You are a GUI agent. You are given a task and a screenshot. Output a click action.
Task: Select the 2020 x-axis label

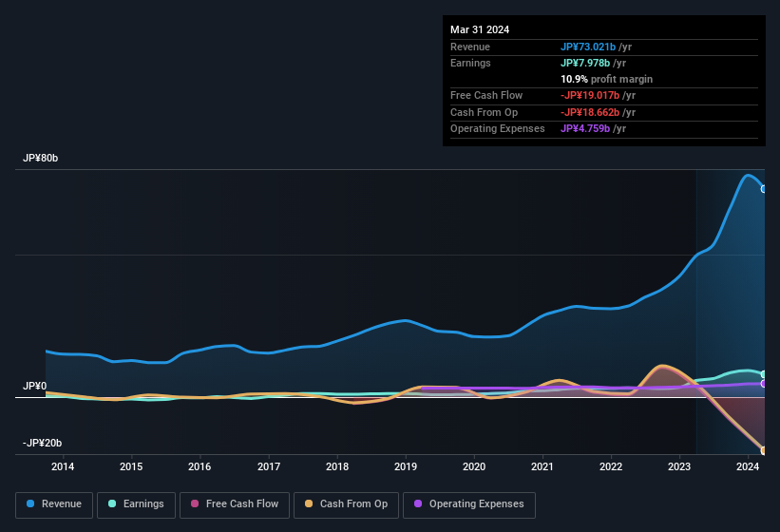[x=474, y=466]
